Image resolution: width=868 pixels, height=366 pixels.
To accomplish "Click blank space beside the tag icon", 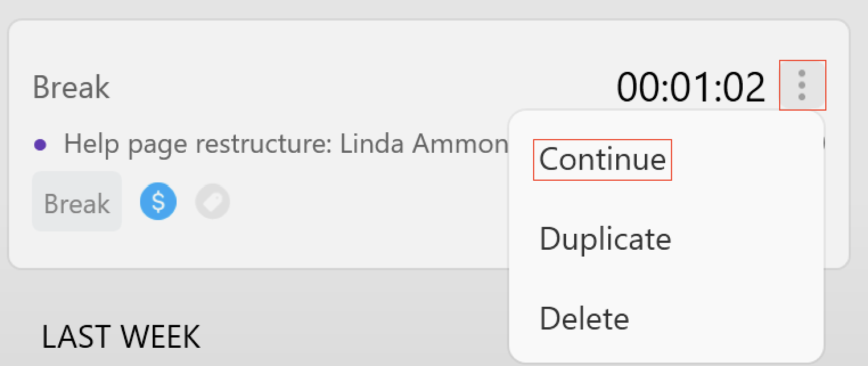I will (x=365, y=201).
